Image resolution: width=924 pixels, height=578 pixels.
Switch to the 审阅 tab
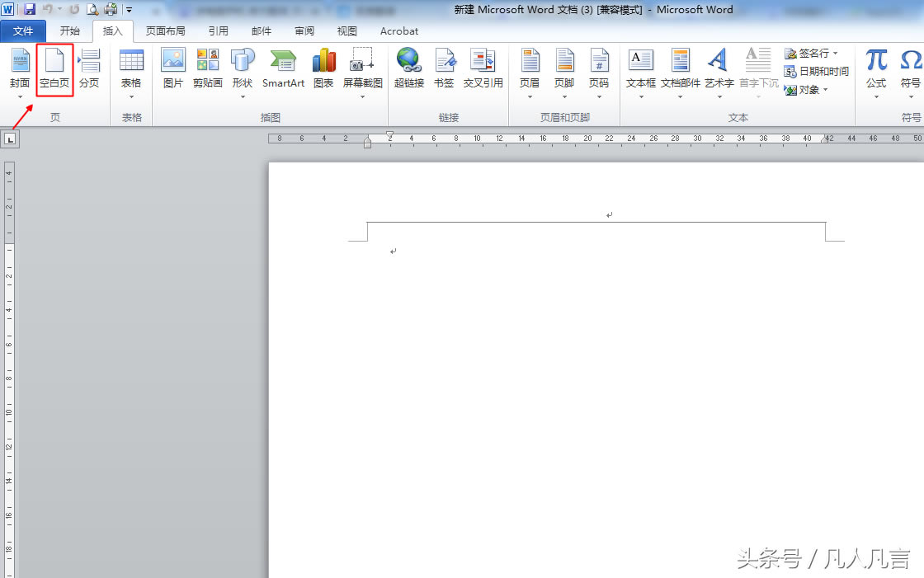304,31
